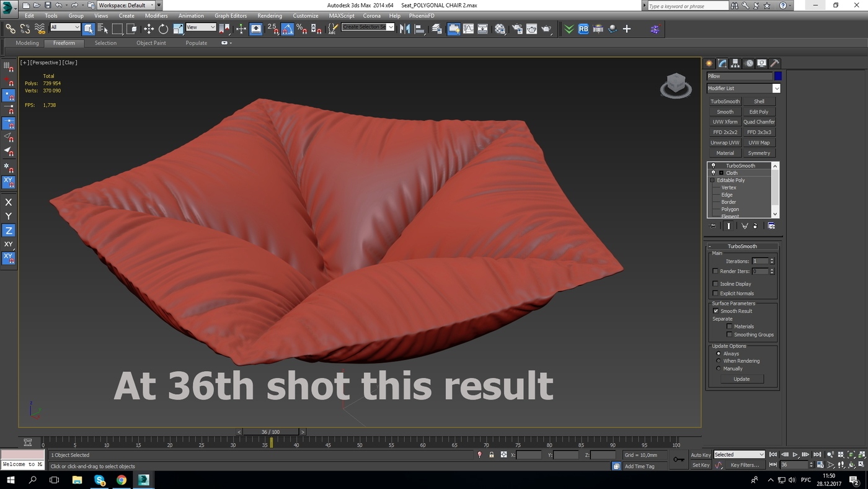Open the Modify panel tab icon
Screen dimensions: 868x489
click(722, 63)
